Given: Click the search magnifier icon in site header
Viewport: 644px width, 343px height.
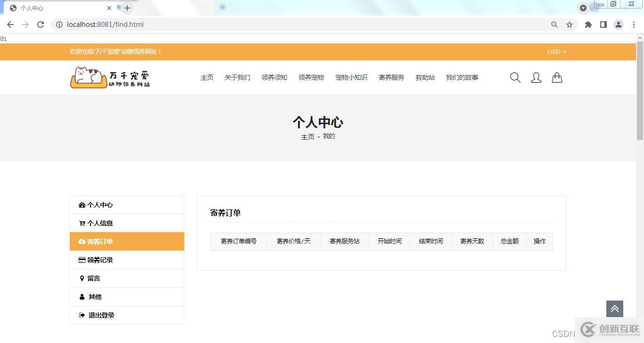Looking at the screenshot, I should [x=515, y=77].
